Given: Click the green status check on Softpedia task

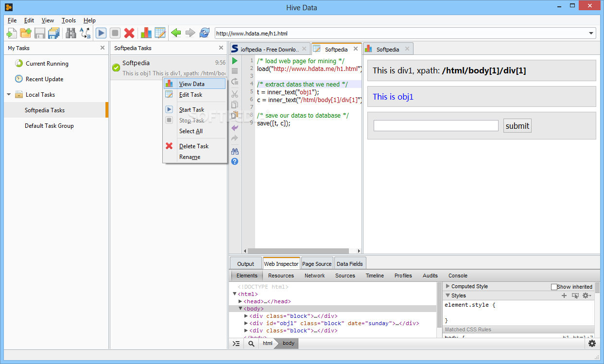Looking at the screenshot, I should [116, 68].
